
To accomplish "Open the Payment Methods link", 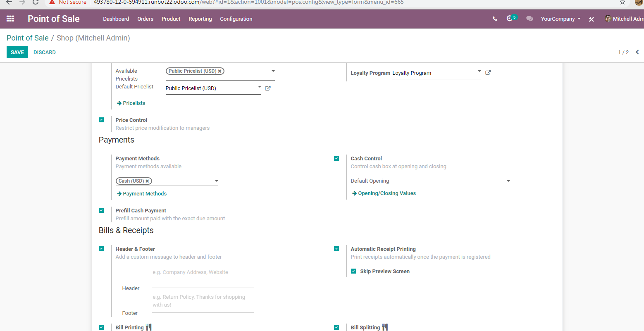I will (142, 193).
